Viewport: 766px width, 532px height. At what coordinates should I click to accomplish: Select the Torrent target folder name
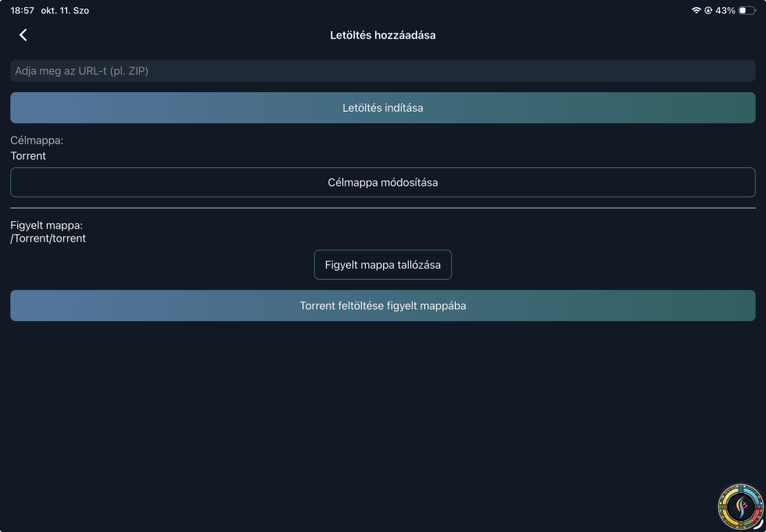pyautogui.click(x=28, y=155)
